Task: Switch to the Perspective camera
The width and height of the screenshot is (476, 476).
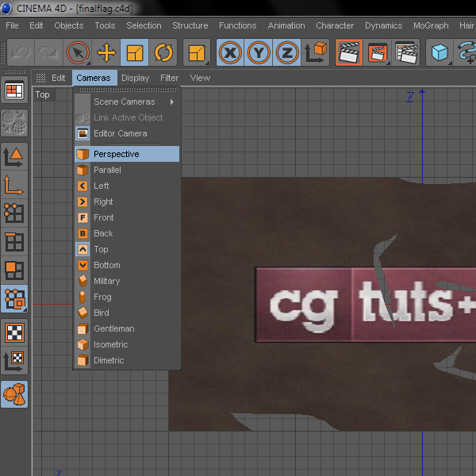Action: (127, 154)
